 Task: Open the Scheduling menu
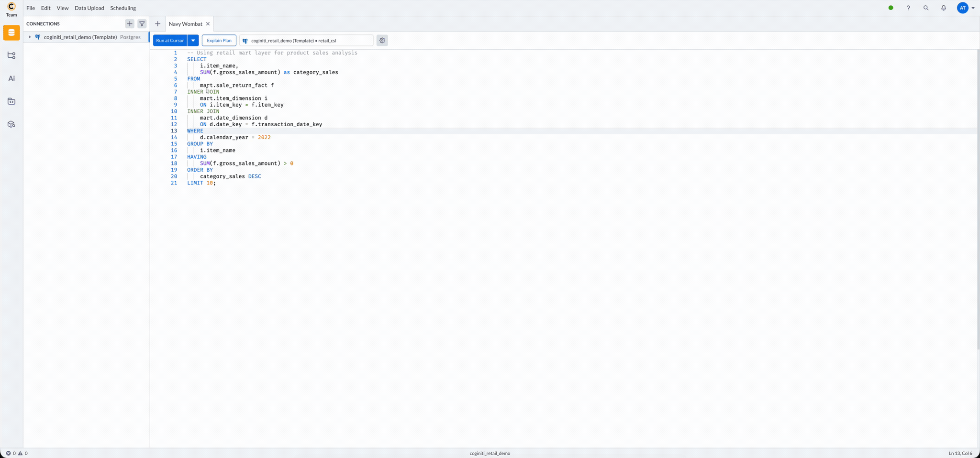coord(123,8)
